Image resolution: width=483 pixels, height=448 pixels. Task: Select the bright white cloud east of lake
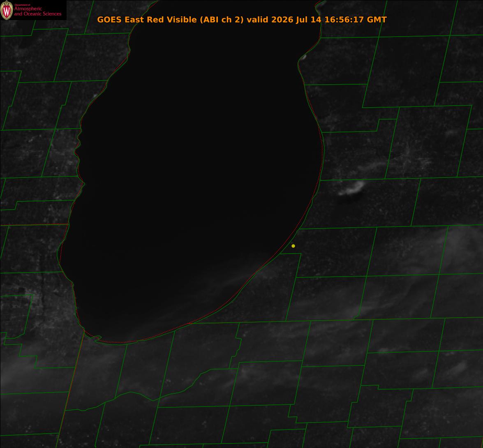click(352, 188)
